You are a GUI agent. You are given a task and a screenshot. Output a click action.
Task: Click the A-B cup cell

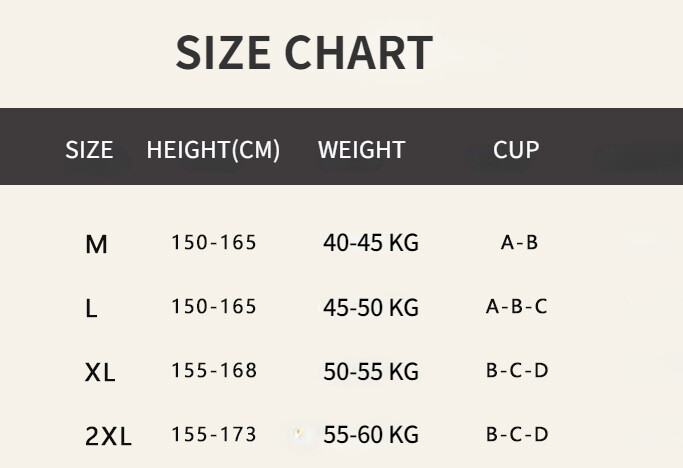click(519, 242)
